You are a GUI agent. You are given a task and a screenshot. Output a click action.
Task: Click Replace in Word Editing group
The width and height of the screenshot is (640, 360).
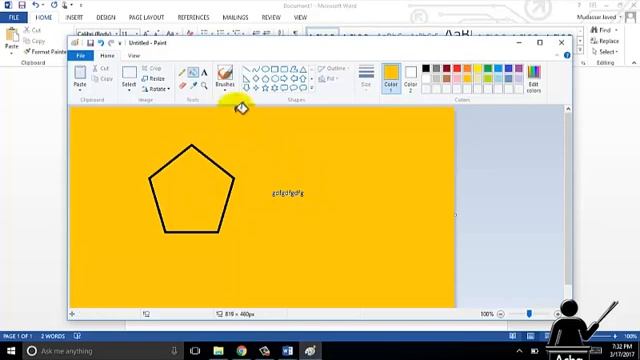tap(605, 41)
